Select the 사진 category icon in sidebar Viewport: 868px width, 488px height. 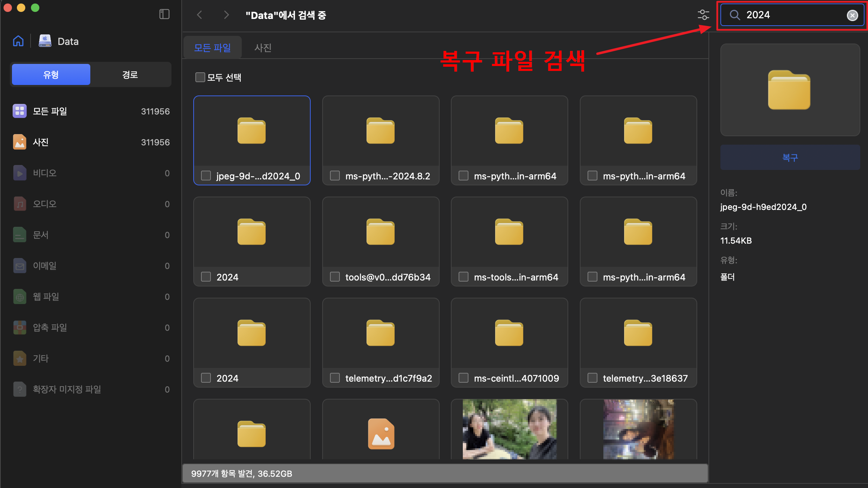pos(20,142)
